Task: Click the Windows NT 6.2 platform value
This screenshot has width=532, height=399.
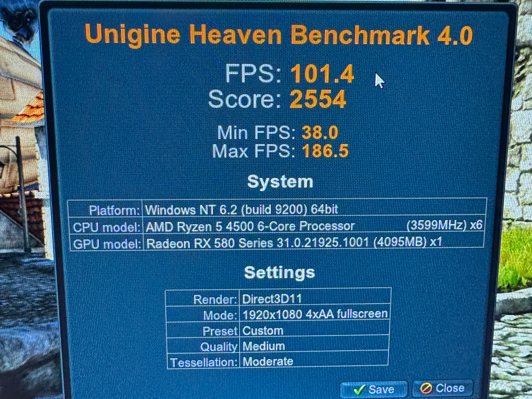Action: (x=241, y=209)
